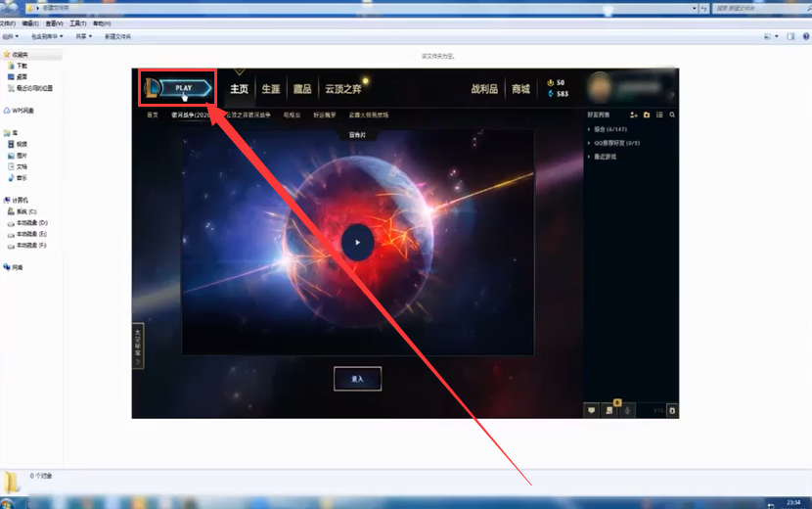This screenshot has height=509, width=812.
Task: Select the 首页 sub-navigation item
Action: click(x=153, y=116)
